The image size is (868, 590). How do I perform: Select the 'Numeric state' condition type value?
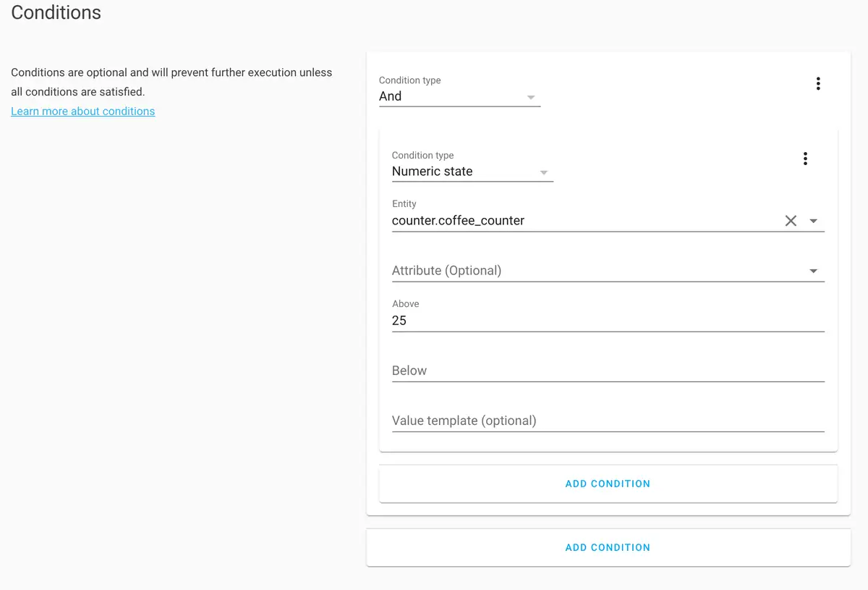coord(432,172)
